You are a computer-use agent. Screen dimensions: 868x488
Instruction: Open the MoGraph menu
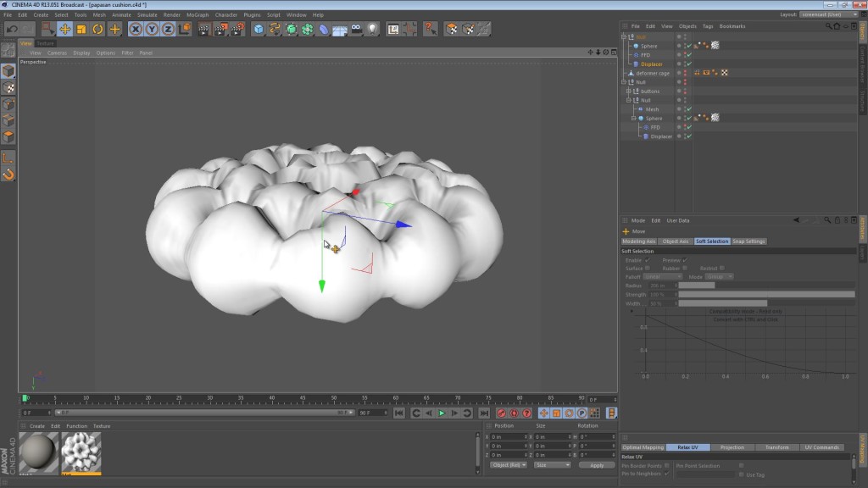pyautogui.click(x=198, y=15)
